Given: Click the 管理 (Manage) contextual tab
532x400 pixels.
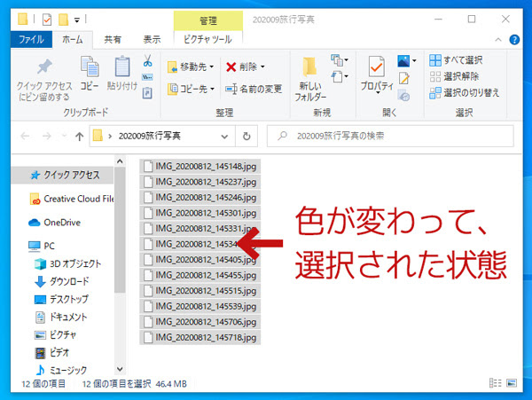Looking at the screenshot, I should (x=208, y=20).
